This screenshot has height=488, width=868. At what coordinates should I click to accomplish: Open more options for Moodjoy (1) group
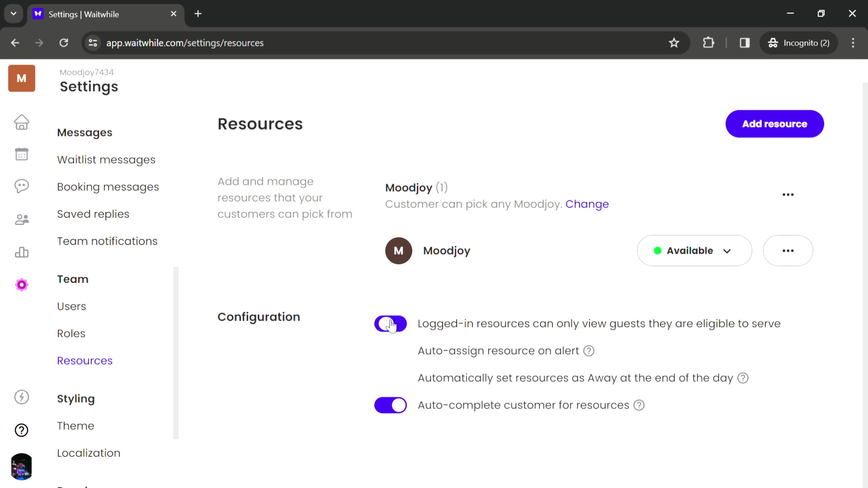point(788,195)
